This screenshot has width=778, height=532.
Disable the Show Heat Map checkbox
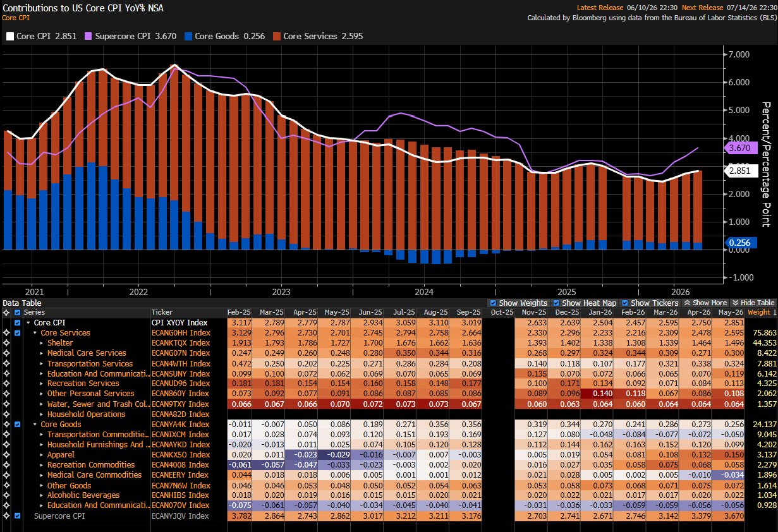pos(556,303)
